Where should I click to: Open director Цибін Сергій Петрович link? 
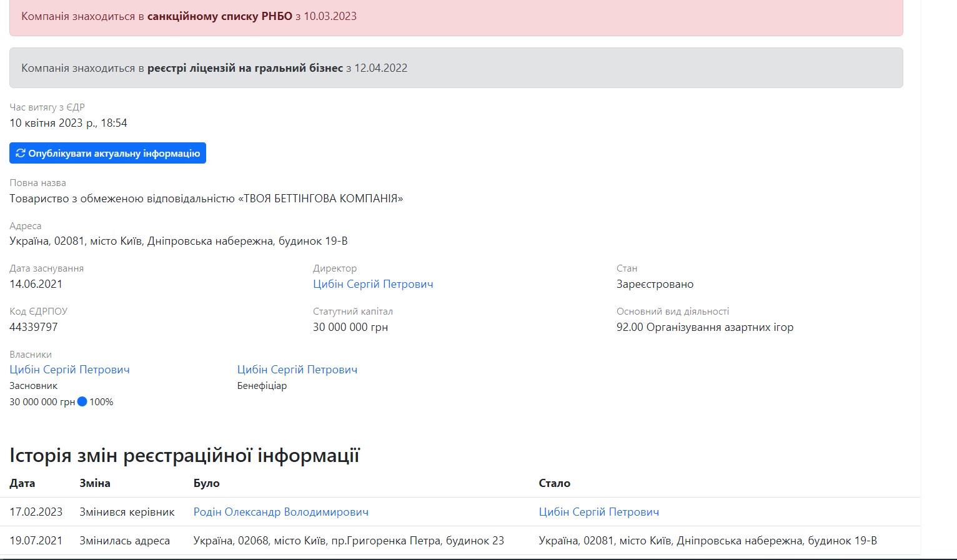point(372,284)
